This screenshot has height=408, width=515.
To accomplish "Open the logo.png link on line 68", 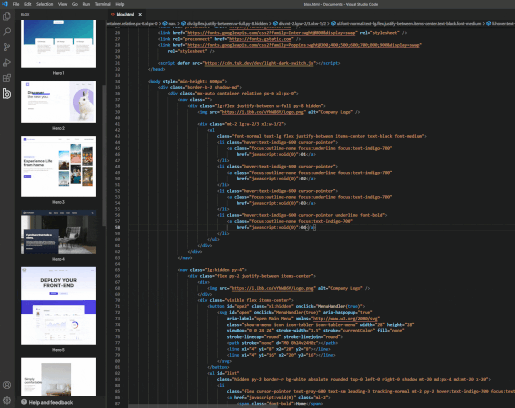I will pos(272,288).
